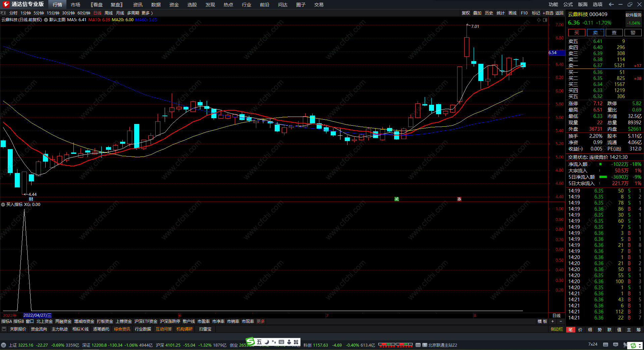Click the Sogou input method S icon

click(x=250, y=342)
